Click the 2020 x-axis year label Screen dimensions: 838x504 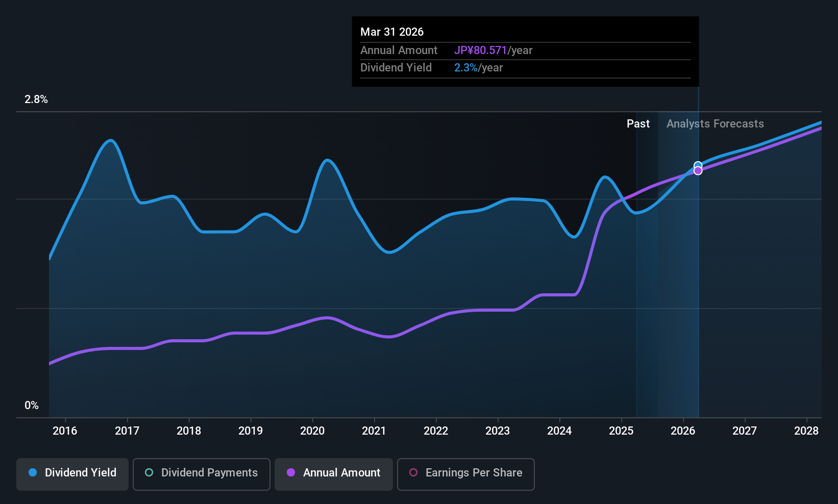(312, 431)
